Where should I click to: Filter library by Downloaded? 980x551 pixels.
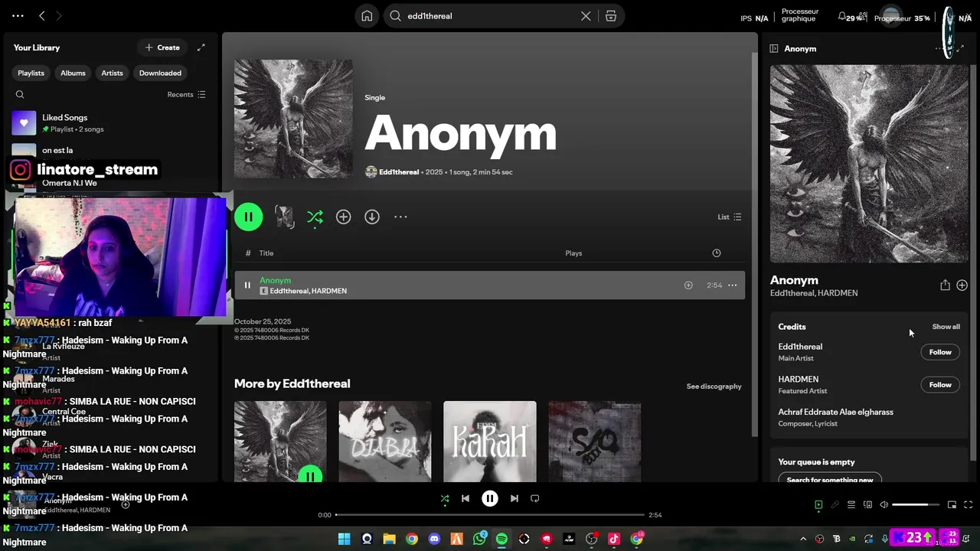pyautogui.click(x=160, y=73)
